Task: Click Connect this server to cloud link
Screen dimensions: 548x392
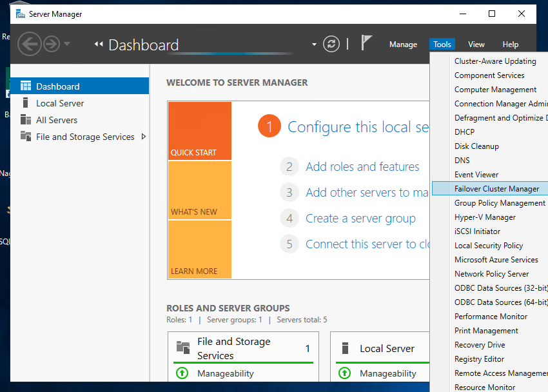Action: coord(367,244)
